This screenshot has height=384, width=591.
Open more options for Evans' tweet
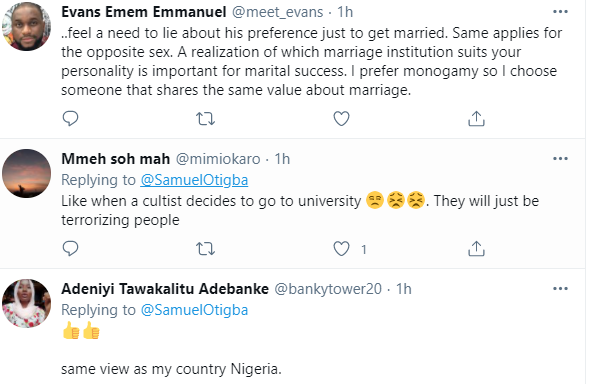click(560, 12)
